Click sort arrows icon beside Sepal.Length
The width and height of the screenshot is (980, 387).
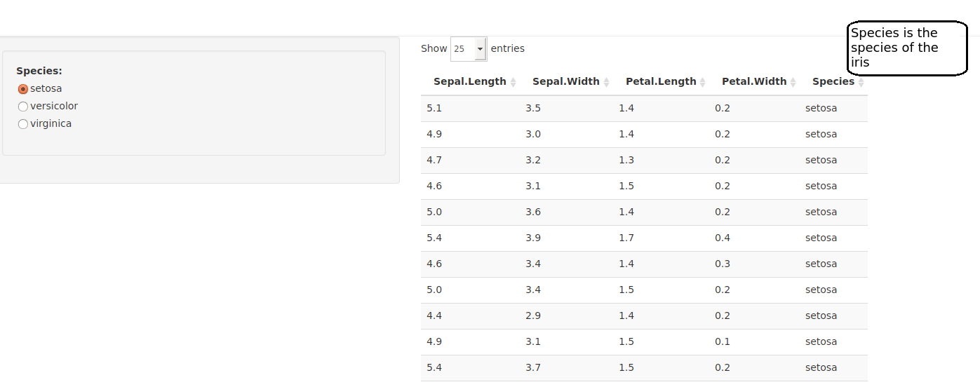pyautogui.click(x=513, y=82)
